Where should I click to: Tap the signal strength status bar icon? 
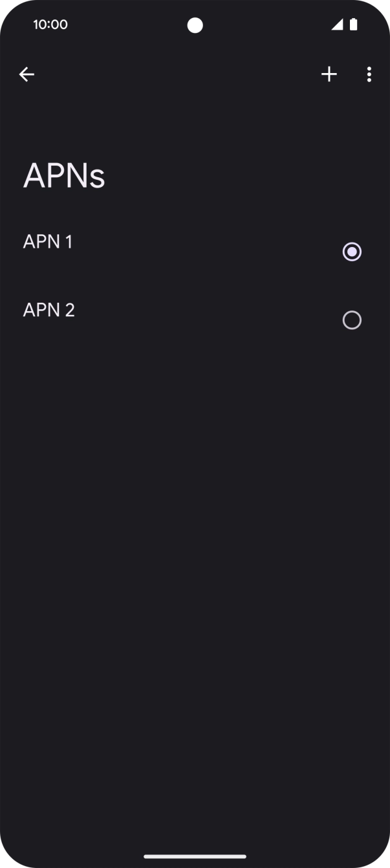pyautogui.click(x=338, y=24)
